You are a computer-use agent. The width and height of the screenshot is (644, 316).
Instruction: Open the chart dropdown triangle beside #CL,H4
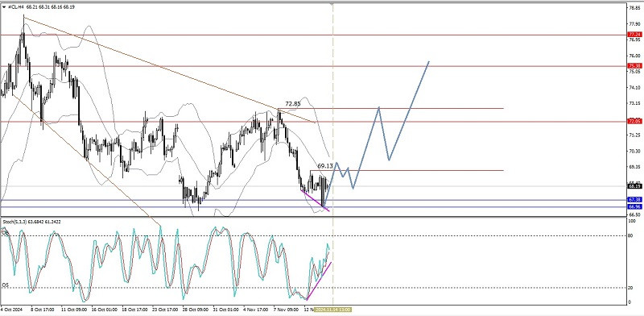pos(4,7)
